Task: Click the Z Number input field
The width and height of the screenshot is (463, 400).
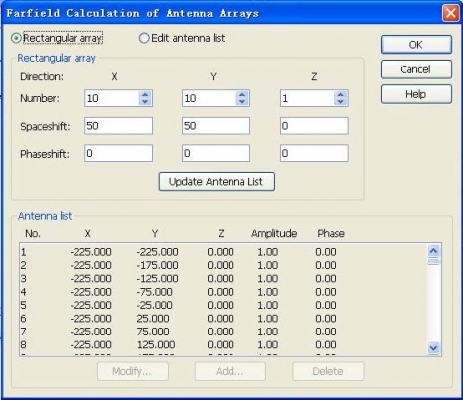Action: (x=307, y=98)
